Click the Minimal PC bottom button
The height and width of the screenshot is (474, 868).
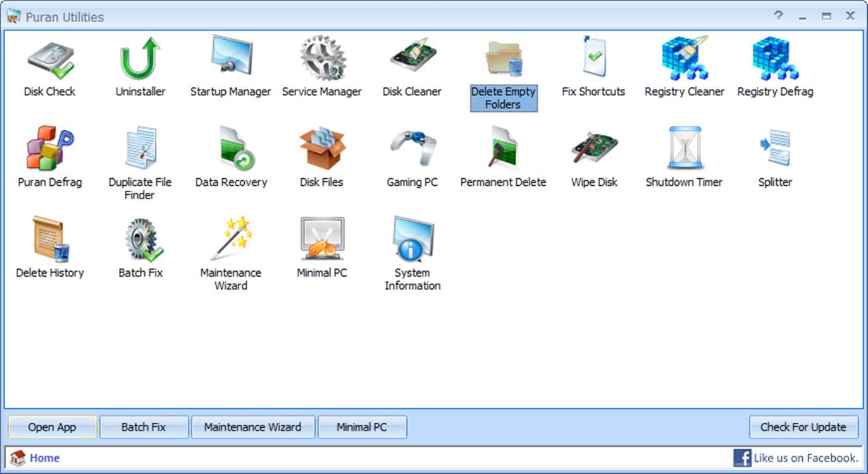pyautogui.click(x=362, y=427)
